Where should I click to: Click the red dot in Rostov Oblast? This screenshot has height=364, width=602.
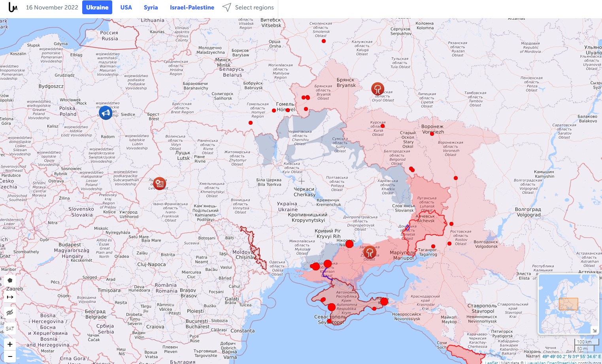click(x=449, y=244)
